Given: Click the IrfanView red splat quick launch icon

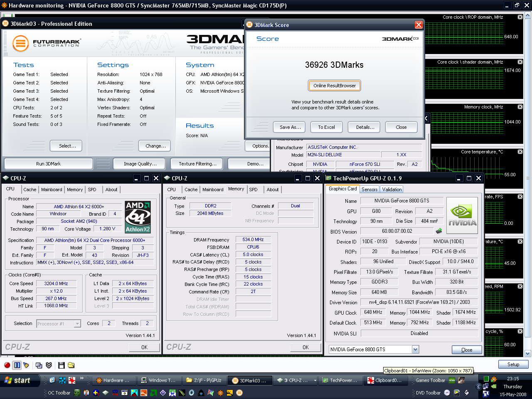Looking at the screenshot, I should 72,380.
